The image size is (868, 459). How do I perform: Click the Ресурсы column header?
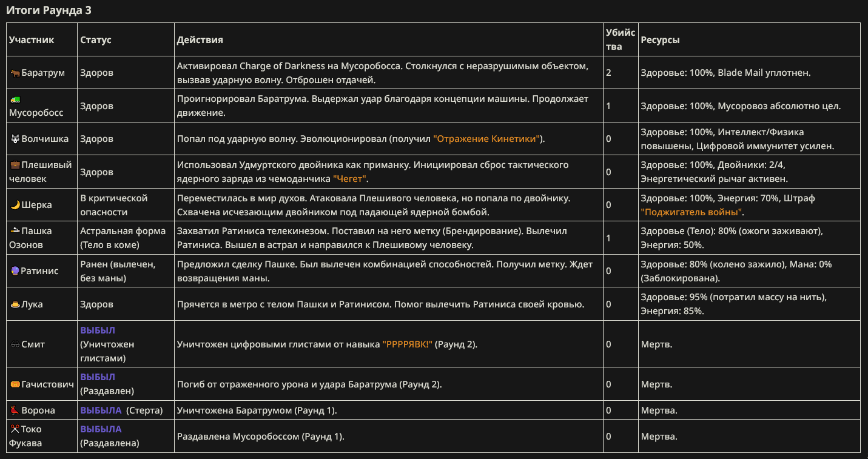pyautogui.click(x=660, y=40)
